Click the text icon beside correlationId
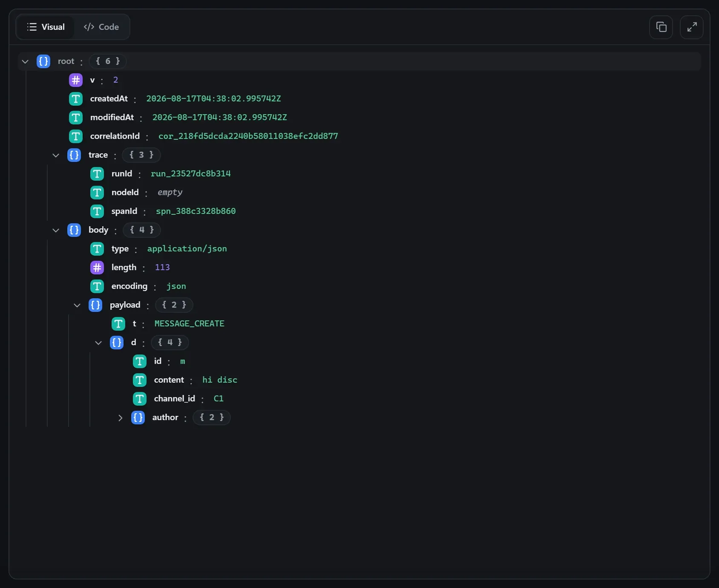 click(x=76, y=136)
